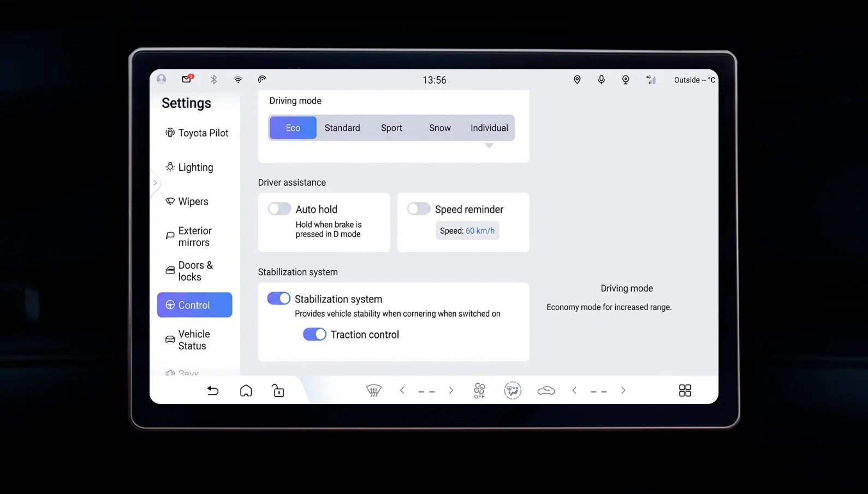868x494 pixels.
Task: Tap the unlock padlock icon
Action: point(278,390)
